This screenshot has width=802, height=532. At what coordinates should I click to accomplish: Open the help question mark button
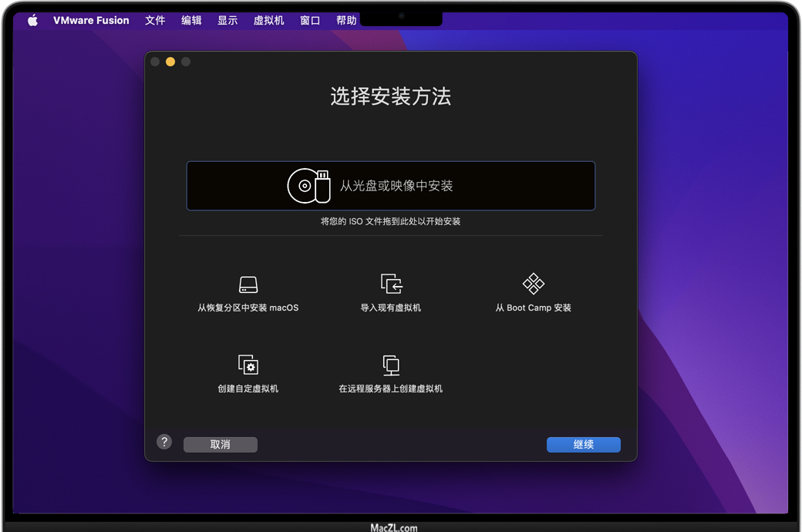(164, 442)
